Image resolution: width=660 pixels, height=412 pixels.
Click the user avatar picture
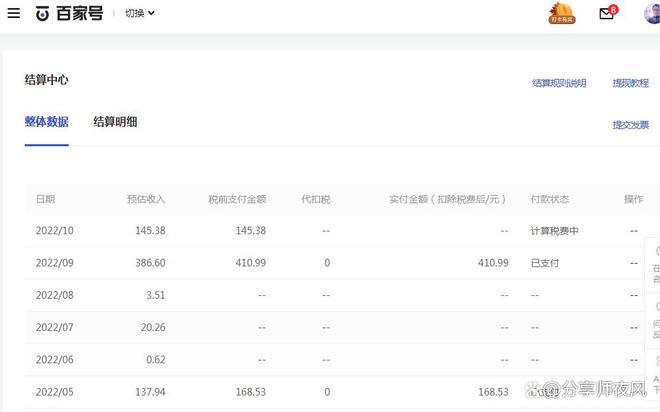click(x=652, y=14)
